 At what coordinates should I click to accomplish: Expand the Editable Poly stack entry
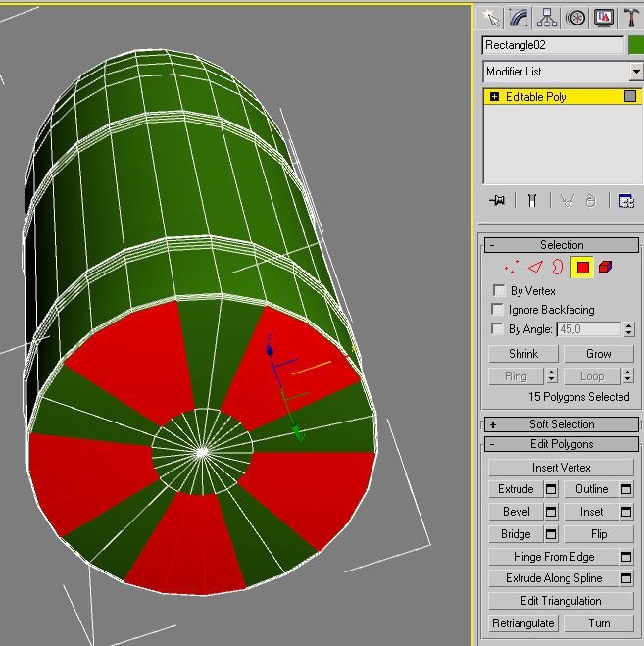point(494,97)
